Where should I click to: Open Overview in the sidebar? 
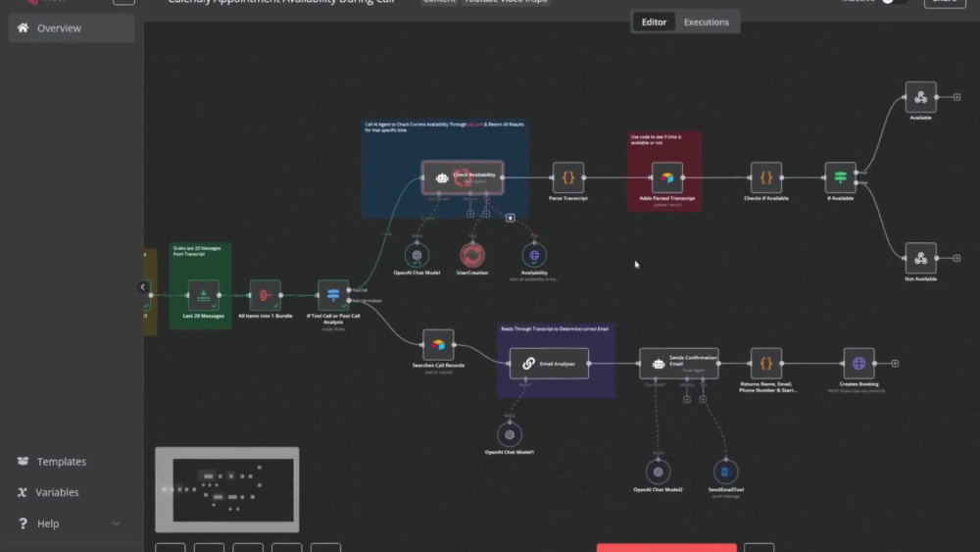point(72,28)
